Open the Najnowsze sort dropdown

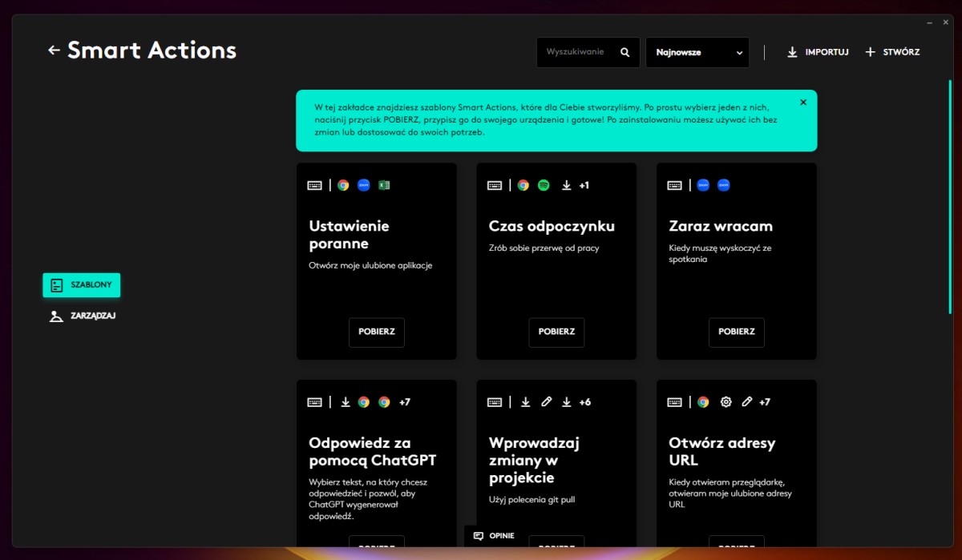tap(697, 53)
